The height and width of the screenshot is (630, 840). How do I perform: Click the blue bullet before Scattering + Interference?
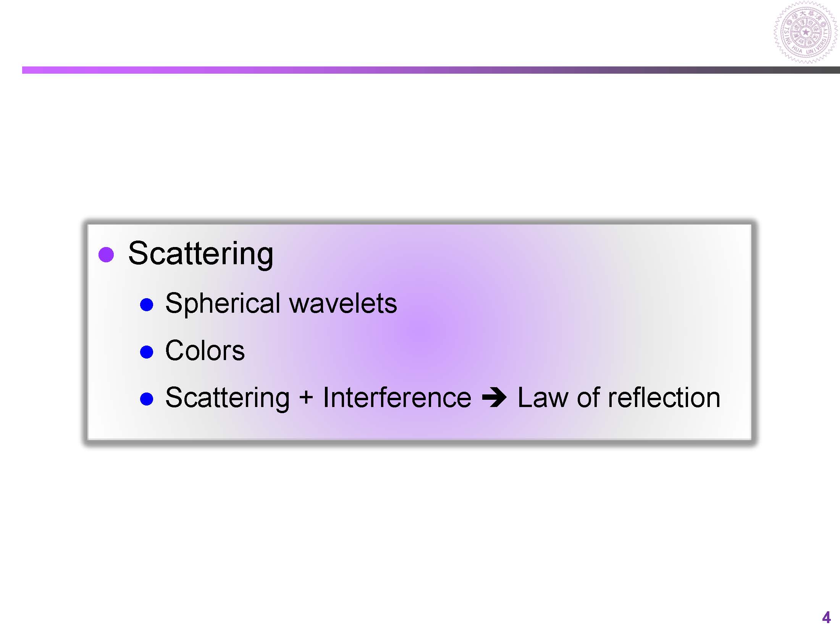(147, 399)
